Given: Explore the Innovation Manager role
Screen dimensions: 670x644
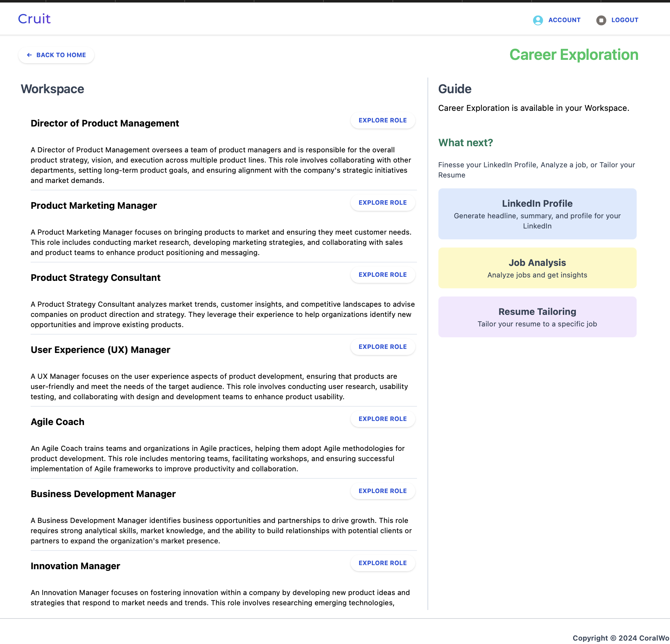Looking at the screenshot, I should [x=383, y=563].
